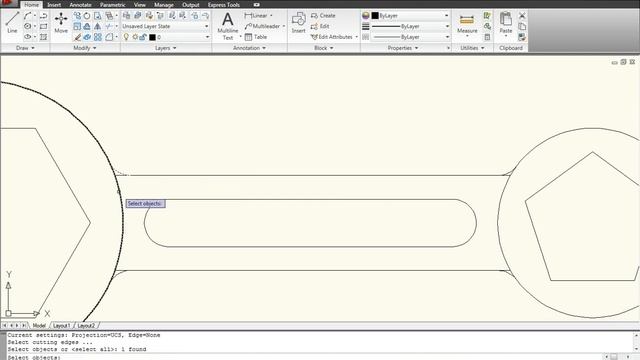The height and width of the screenshot is (360, 640).
Task: Click the Measure tool
Action: pos(467,24)
